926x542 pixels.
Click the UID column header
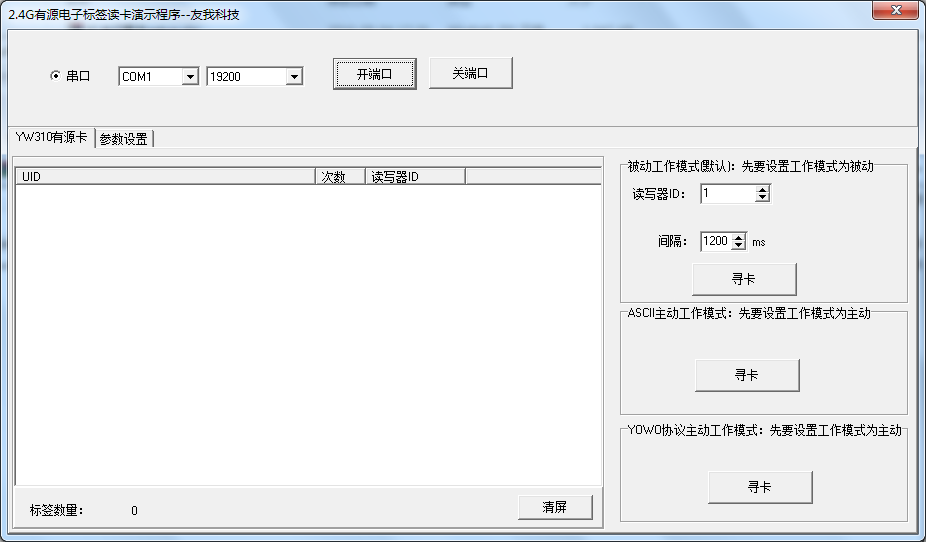click(x=165, y=177)
